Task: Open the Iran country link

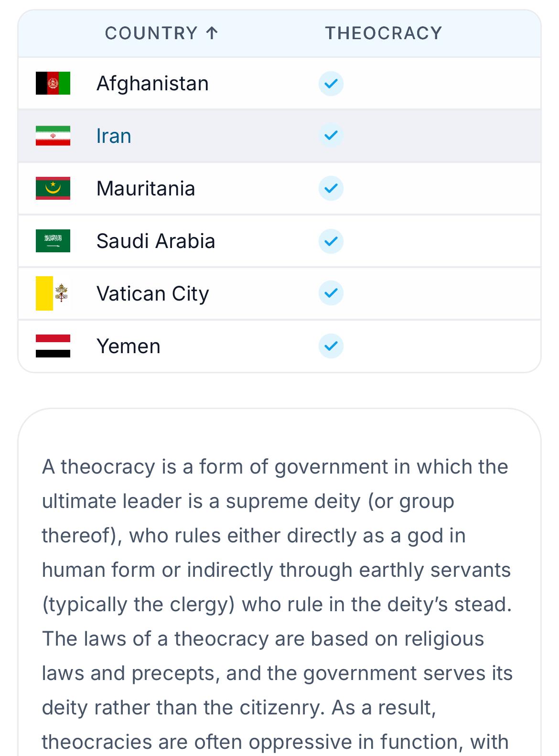Action: (x=114, y=136)
